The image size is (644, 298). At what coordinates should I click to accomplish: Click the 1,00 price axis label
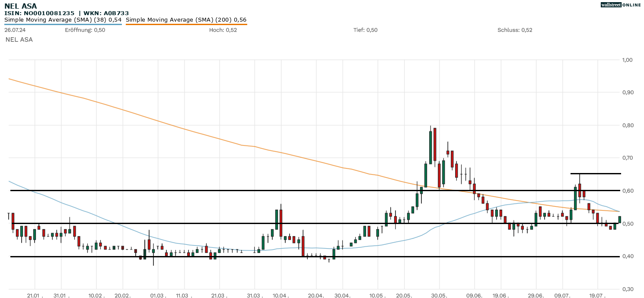[x=627, y=60]
